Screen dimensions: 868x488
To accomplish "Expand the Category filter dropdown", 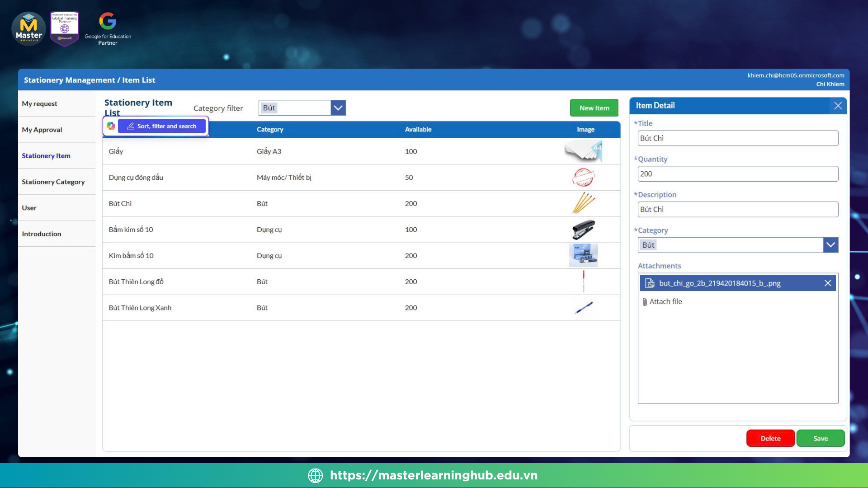I will click(338, 108).
